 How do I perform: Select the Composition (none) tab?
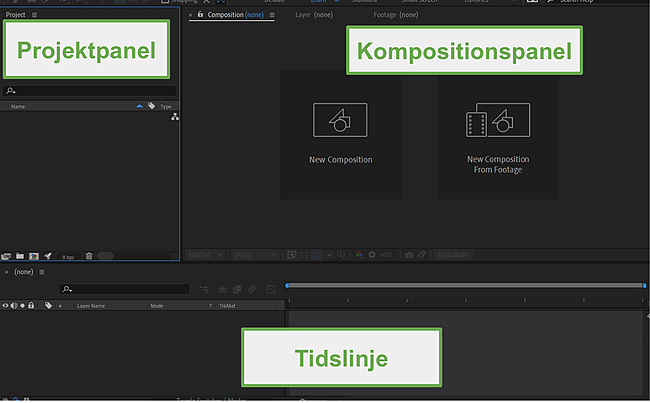(235, 15)
